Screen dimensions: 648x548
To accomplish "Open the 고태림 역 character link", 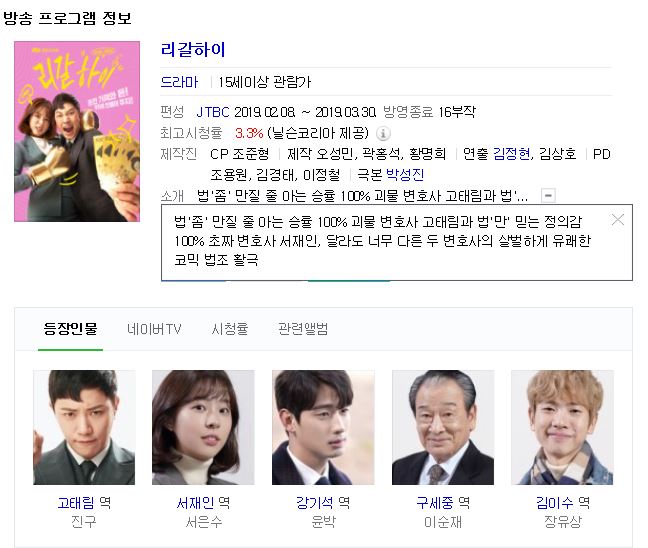I will [84, 503].
